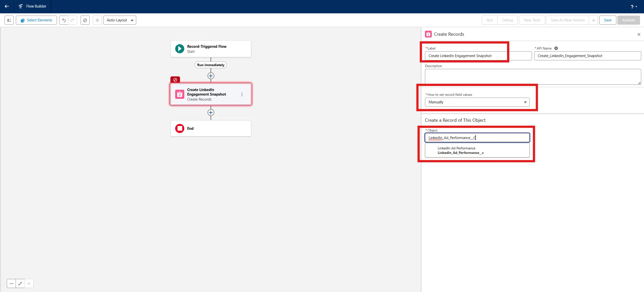Click the End element stop icon

pyautogui.click(x=180, y=128)
